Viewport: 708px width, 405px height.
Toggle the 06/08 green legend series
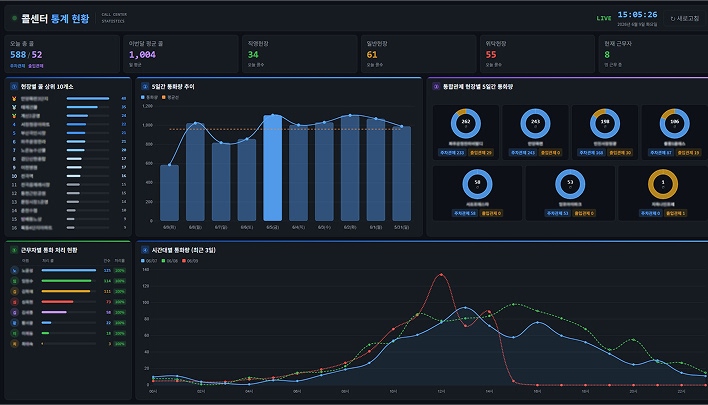click(170, 261)
